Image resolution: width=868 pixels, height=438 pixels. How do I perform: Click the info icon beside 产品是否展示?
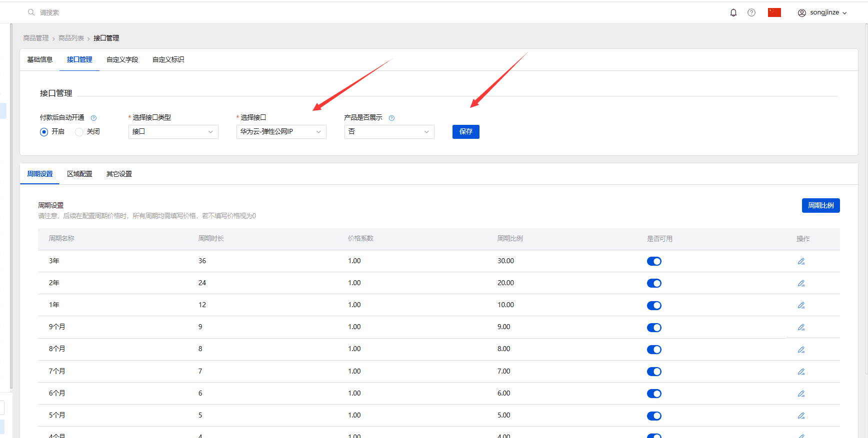pyautogui.click(x=391, y=118)
